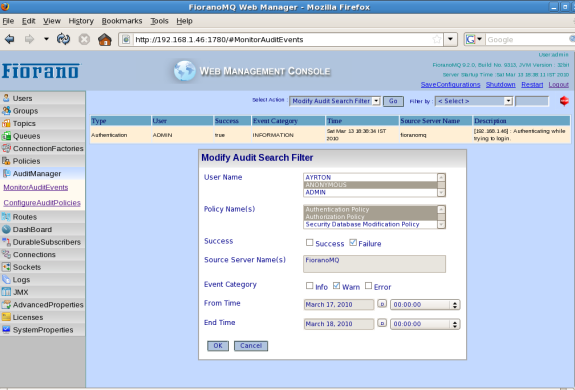
Task: Click the Shutdown link
Action: [x=501, y=85]
